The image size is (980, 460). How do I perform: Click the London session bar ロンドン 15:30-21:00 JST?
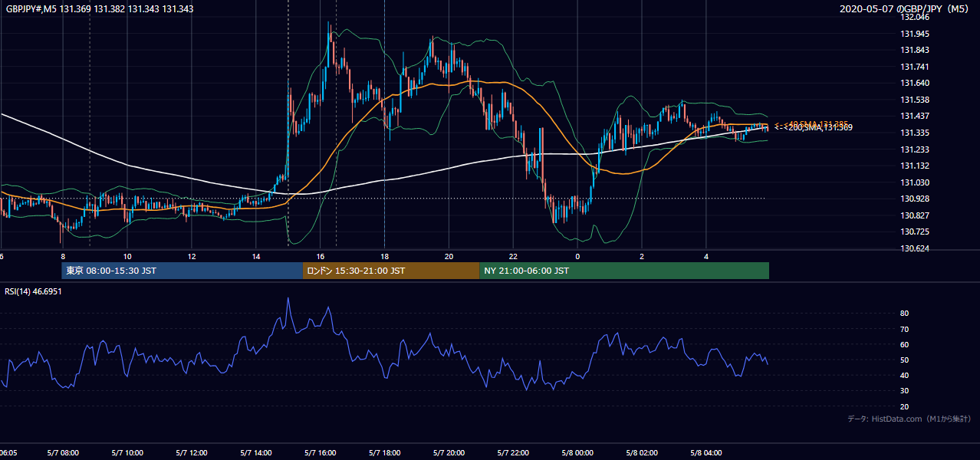[x=391, y=271]
